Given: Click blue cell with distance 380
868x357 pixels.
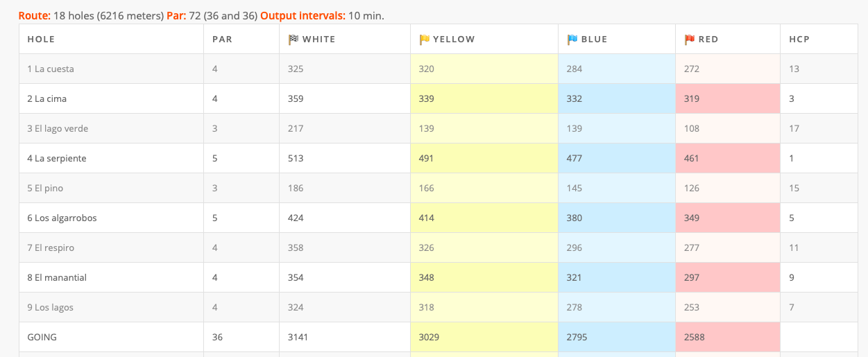Looking at the screenshot, I should tap(617, 218).
